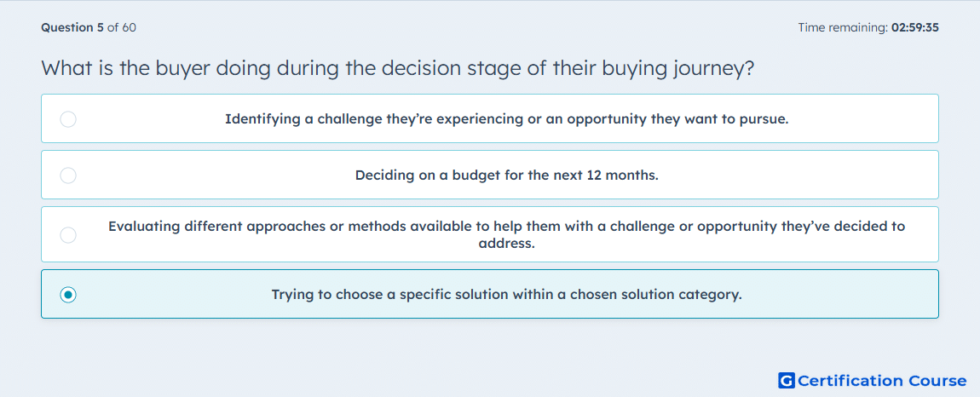Screen dimensions: 980x397
Task: Click the of 60 question count text
Action: [122, 27]
